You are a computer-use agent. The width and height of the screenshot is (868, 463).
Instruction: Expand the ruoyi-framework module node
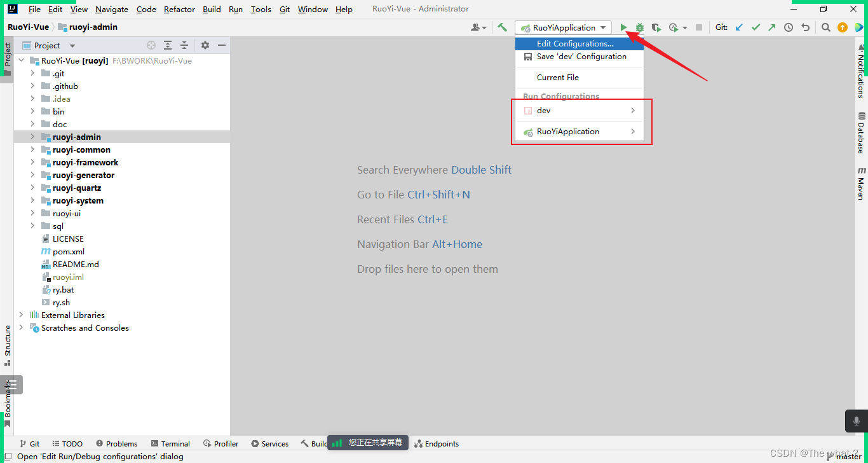(32, 162)
